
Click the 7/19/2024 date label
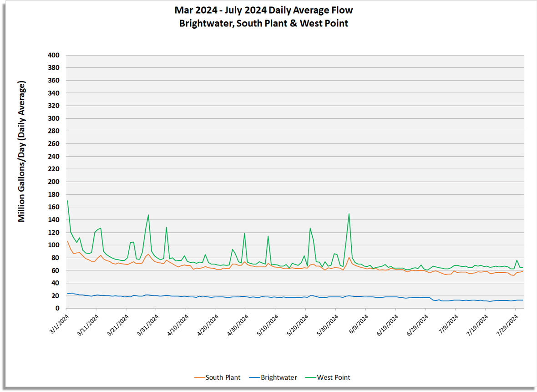tap(477, 326)
